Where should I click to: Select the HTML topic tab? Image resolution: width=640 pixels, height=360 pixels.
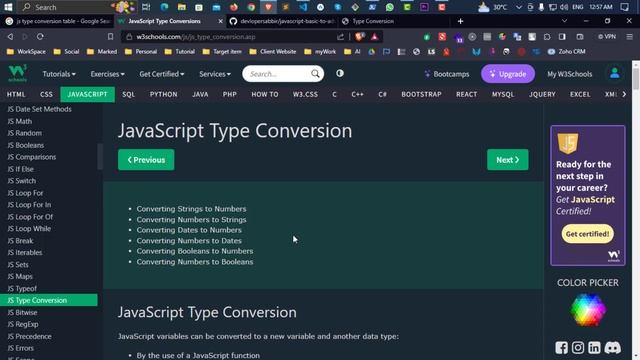pyautogui.click(x=16, y=94)
